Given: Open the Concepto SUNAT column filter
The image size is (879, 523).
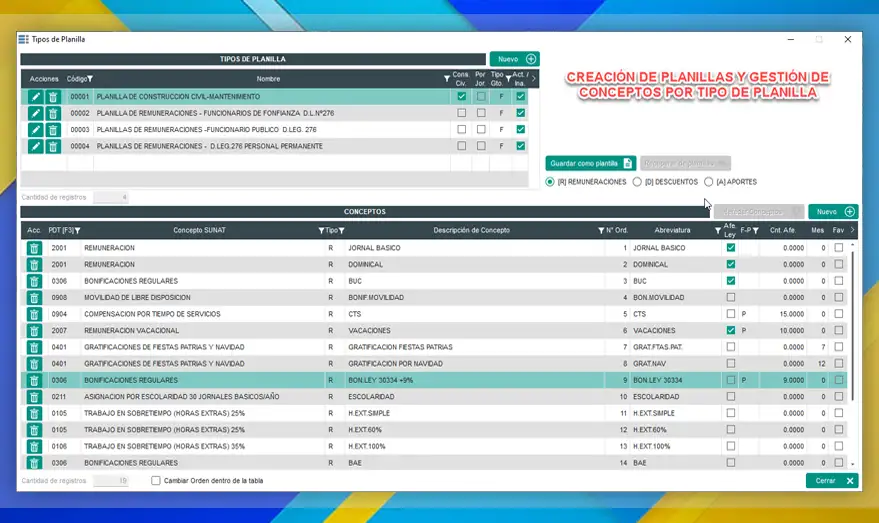Looking at the screenshot, I should click(x=321, y=231).
